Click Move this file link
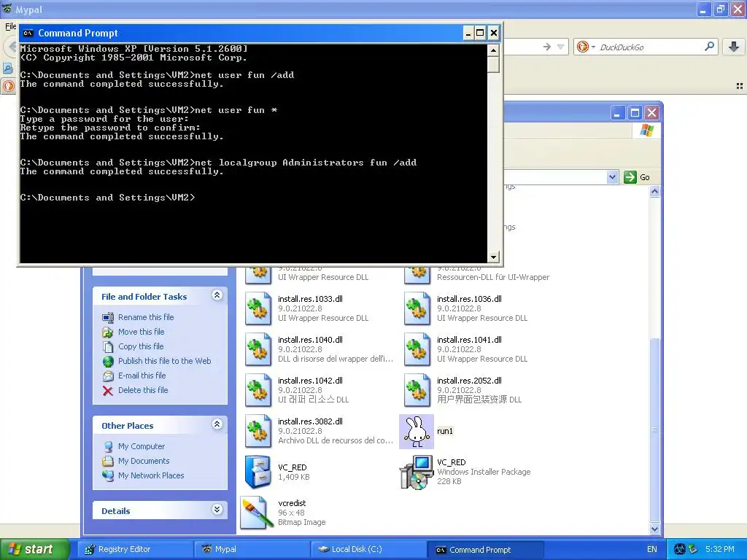This screenshot has width=747, height=560. click(x=141, y=332)
